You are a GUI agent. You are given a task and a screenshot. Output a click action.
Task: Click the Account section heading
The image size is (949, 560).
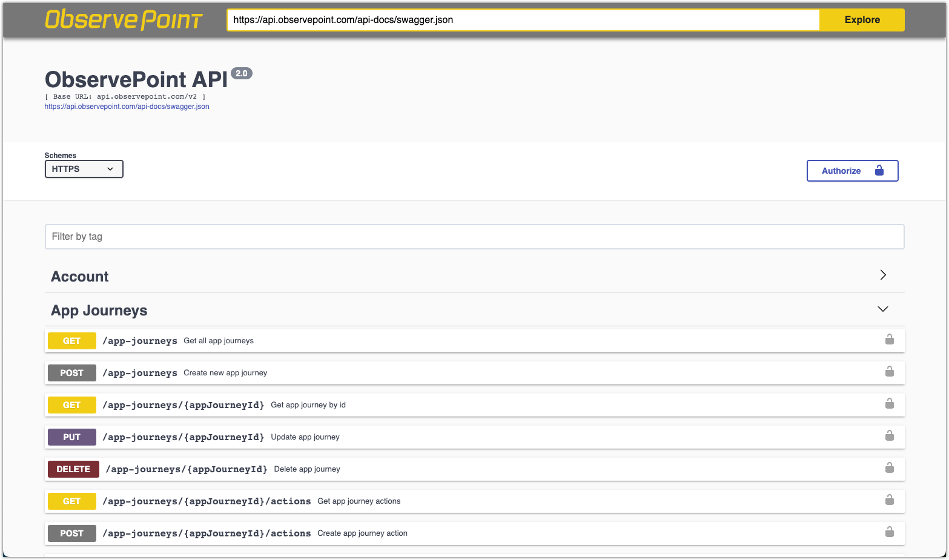[80, 277]
